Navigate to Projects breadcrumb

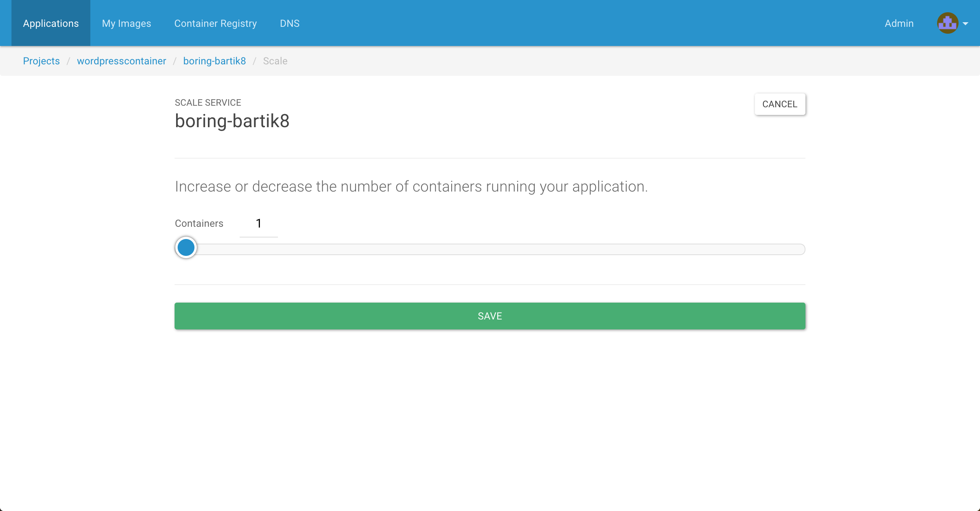click(x=41, y=61)
